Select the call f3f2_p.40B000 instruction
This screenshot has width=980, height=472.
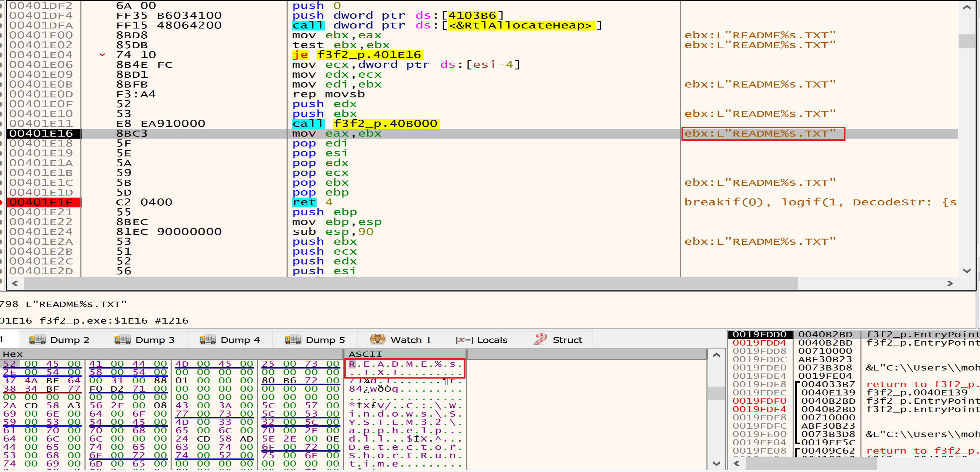coord(365,124)
